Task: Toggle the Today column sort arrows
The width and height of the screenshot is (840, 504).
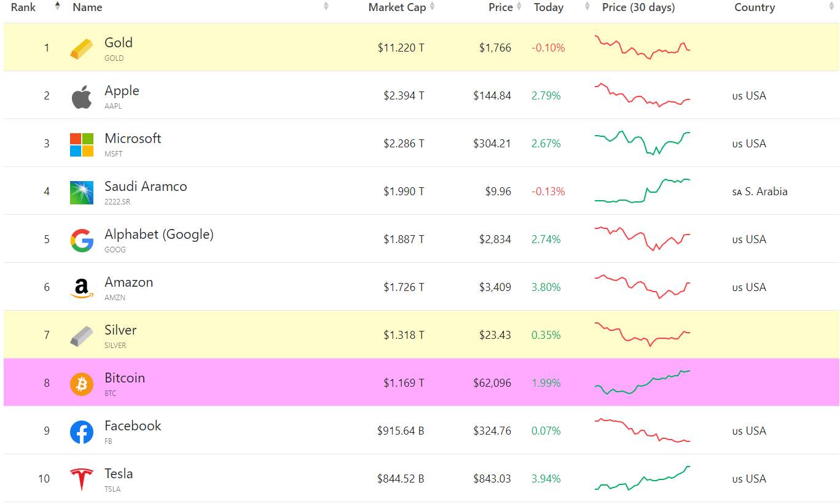Action: click(x=587, y=6)
